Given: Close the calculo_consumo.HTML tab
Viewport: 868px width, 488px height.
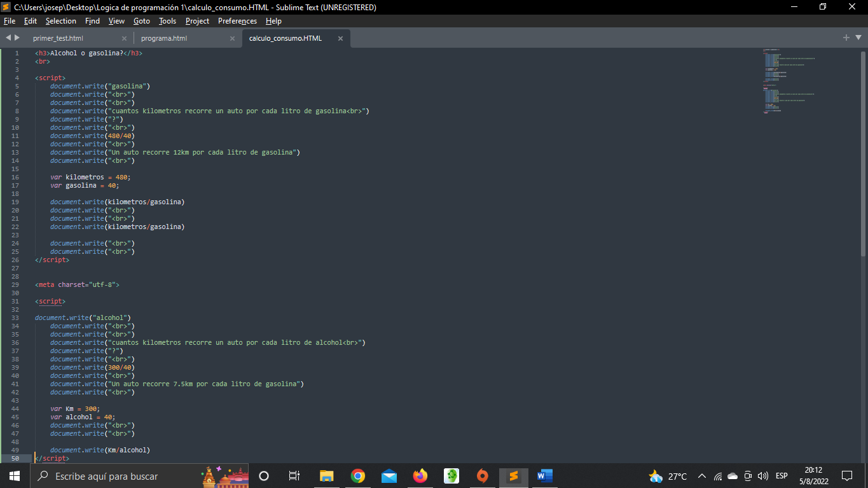Looking at the screenshot, I should tap(340, 39).
